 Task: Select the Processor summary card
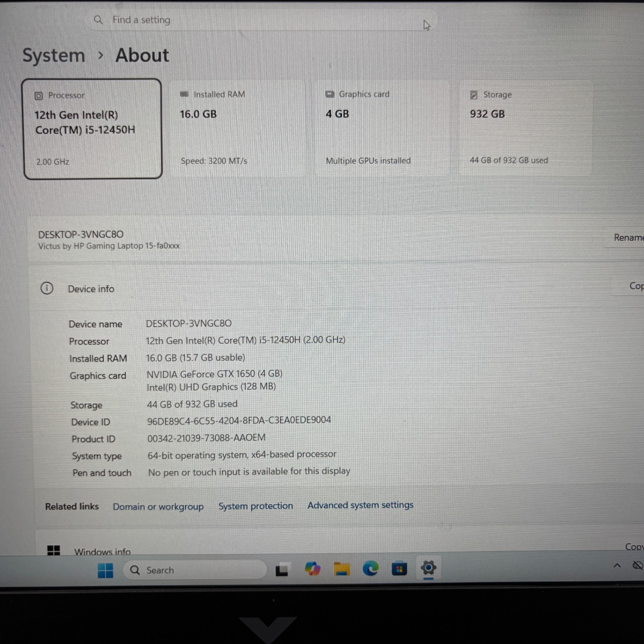coord(93,129)
